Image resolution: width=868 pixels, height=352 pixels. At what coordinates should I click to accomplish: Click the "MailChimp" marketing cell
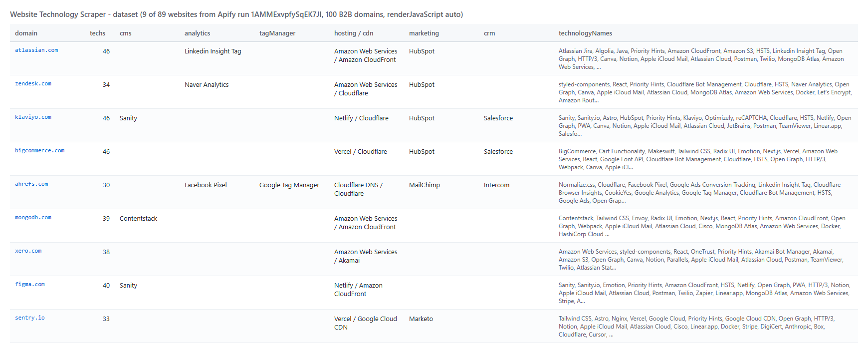pyautogui.click(x=425, y=185)
